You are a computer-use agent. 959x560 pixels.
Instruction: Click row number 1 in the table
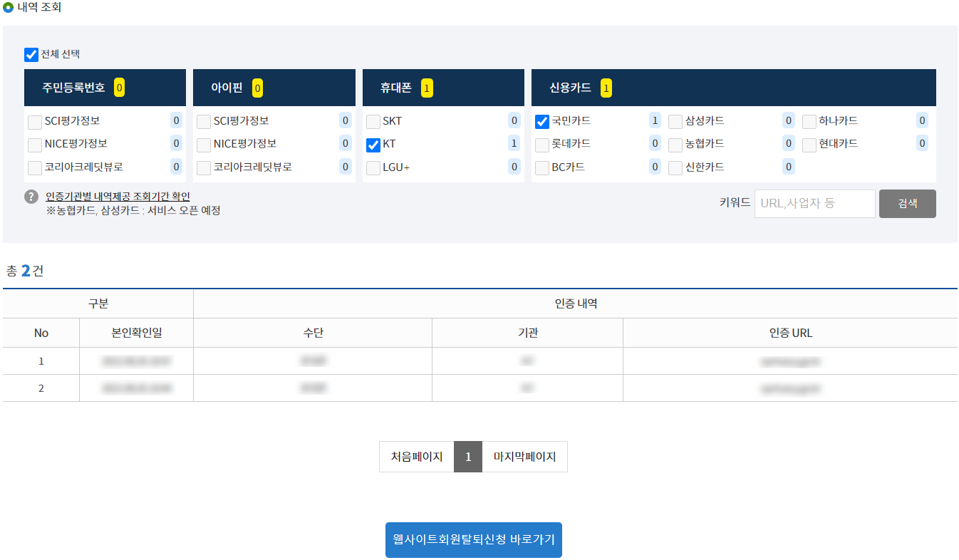pyautogui.click(x=41, y=361)
